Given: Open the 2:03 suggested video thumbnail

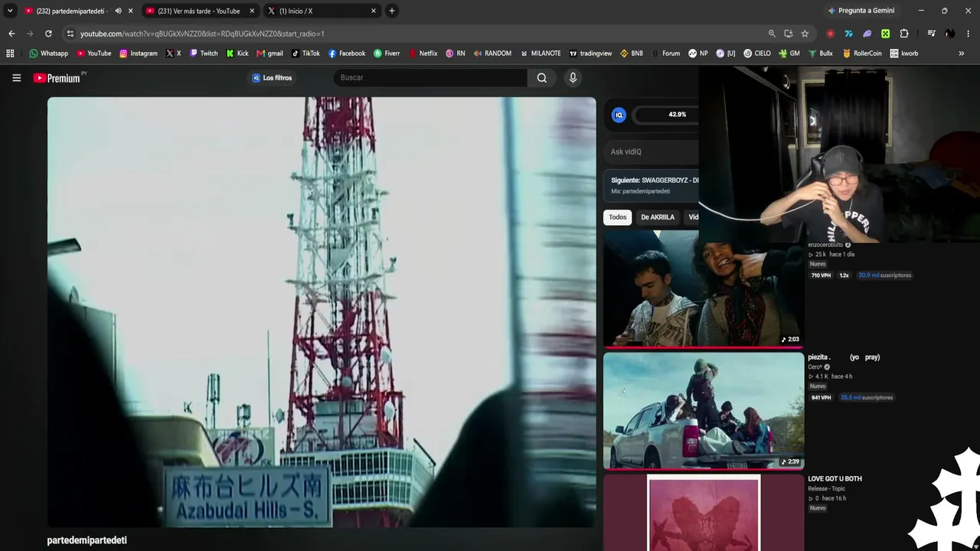Looking at the screenshot, I should tap(704, 289).
